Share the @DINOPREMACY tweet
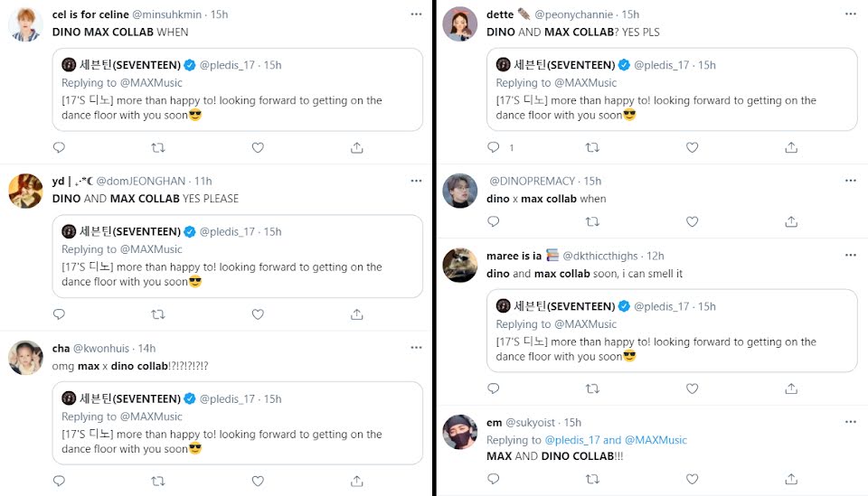Viewport: 868px width, 496px height. tap(791, 221)
